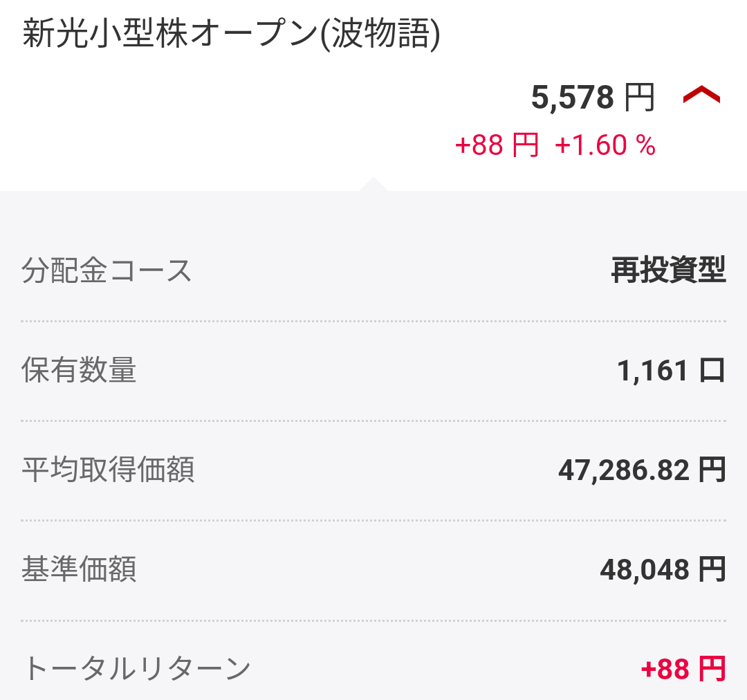Click the dotted divider below 基準価額 row
Viewport: 747px width, 700px height.
(373, 620)
